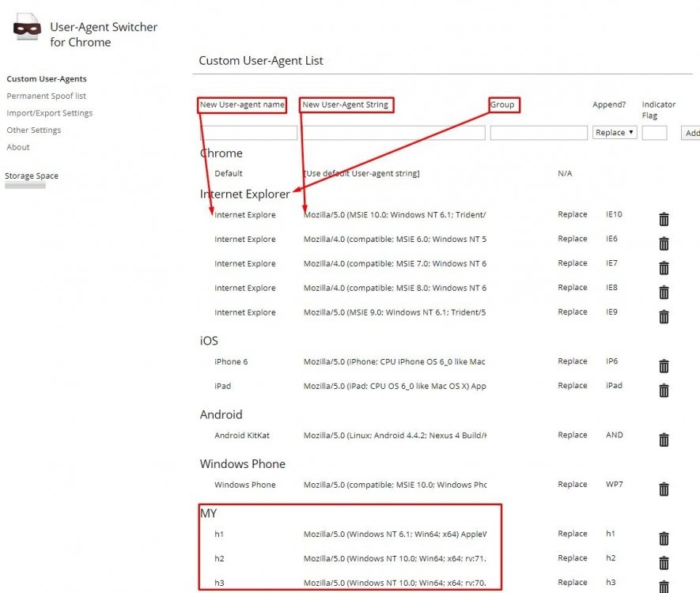Delete the IE10 user-agent entry
Image resolution: width=700 pixels, height=593 pixels.
point(664,220)
